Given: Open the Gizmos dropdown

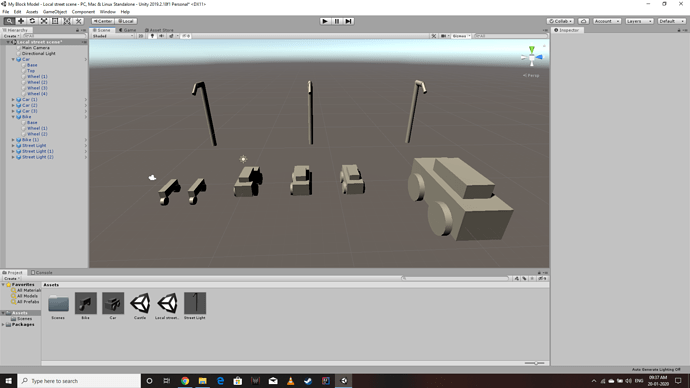Looking at the screenshot, I should (x=461, y=36).
